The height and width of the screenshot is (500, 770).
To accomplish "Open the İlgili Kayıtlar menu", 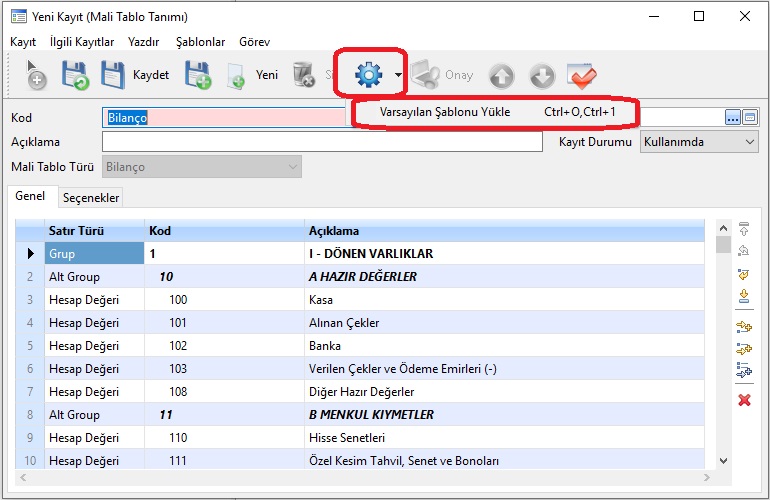I will [x=82, y=42].
